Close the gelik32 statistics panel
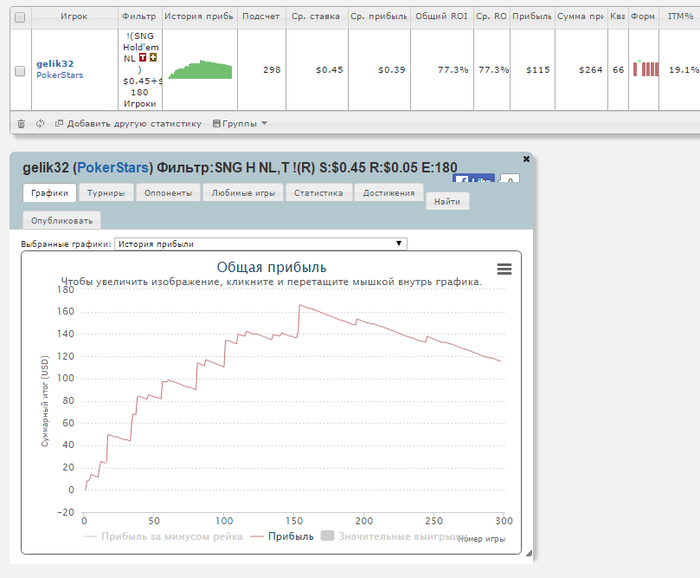This screenshot has width=700, height=578. [x=526, y=159]
